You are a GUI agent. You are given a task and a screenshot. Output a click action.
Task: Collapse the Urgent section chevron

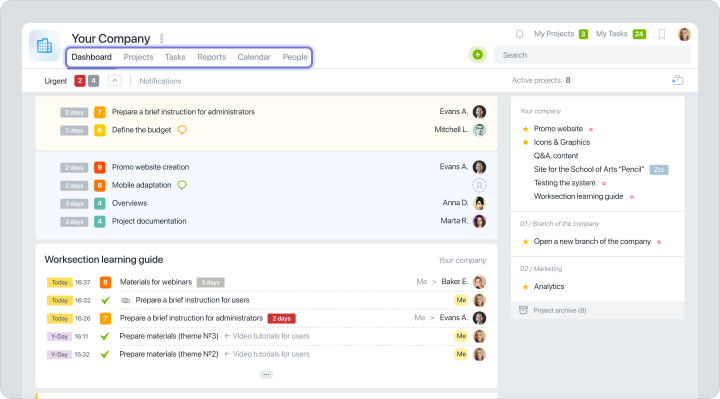[115, 81]
